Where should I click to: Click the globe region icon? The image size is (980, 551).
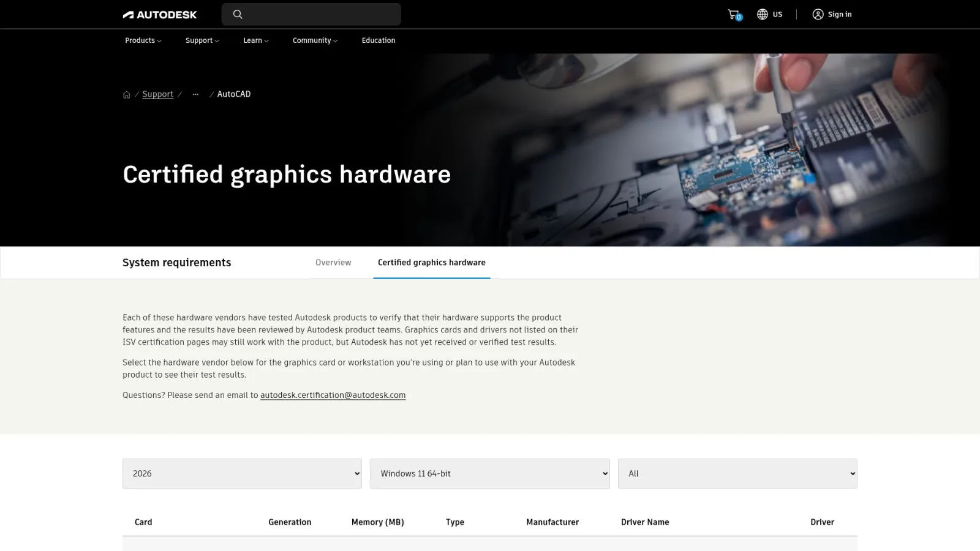763,14
